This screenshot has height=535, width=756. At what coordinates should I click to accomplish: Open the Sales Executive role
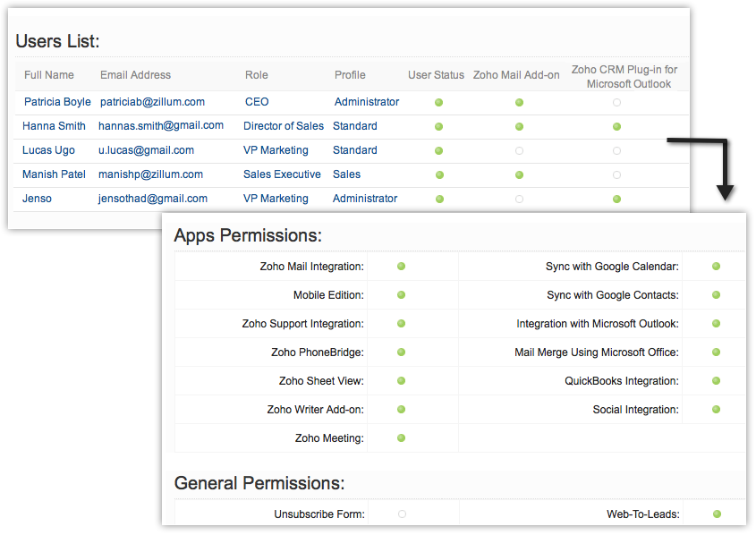pos(282,174)
